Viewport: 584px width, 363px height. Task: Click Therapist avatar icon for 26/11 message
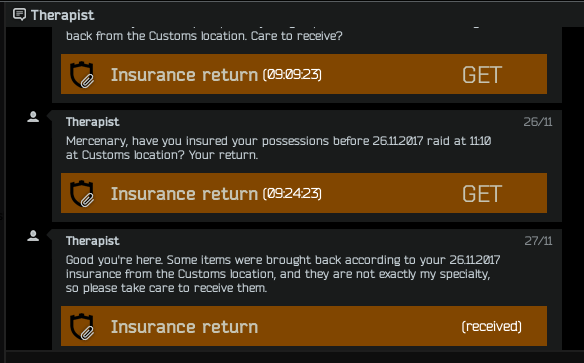point(33,117)
